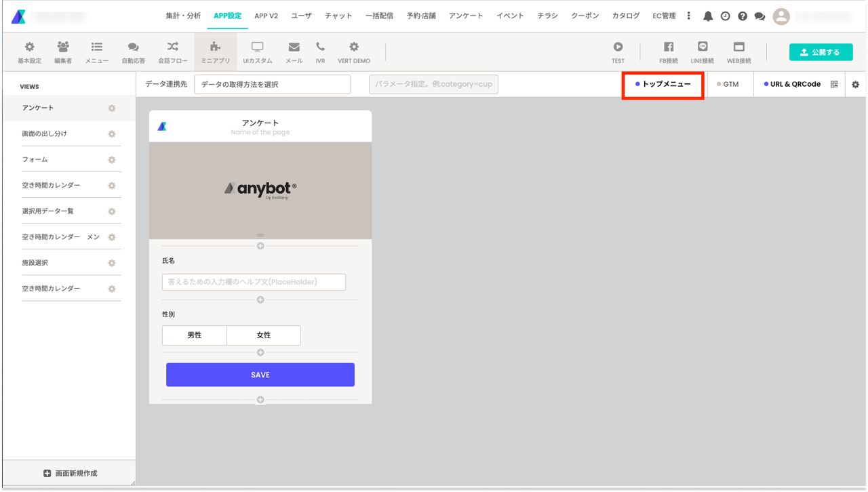868x492 pixels.
Task: Toggle the GTM option
Action: click(x=728, y=85)
